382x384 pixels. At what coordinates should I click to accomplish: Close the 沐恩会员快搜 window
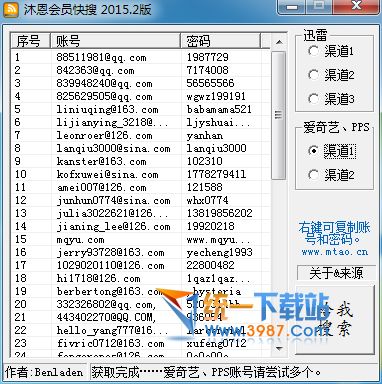point(356,6)
